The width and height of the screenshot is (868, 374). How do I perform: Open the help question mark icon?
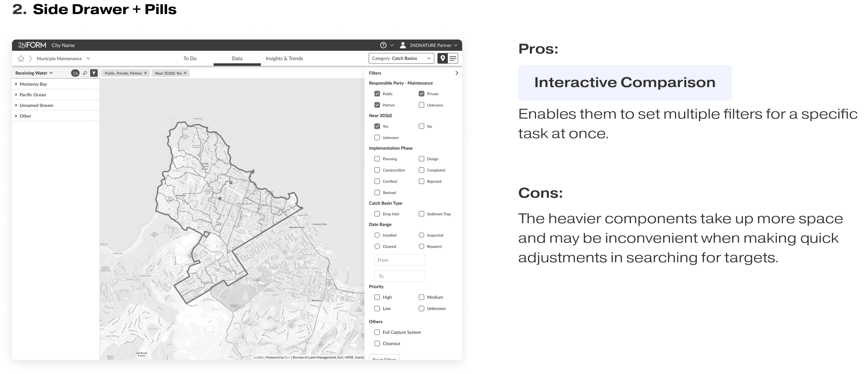(383, 45)
